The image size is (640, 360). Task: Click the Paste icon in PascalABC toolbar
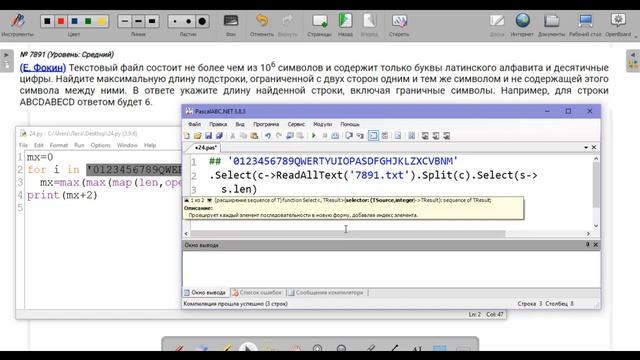(x=254, y=136)
